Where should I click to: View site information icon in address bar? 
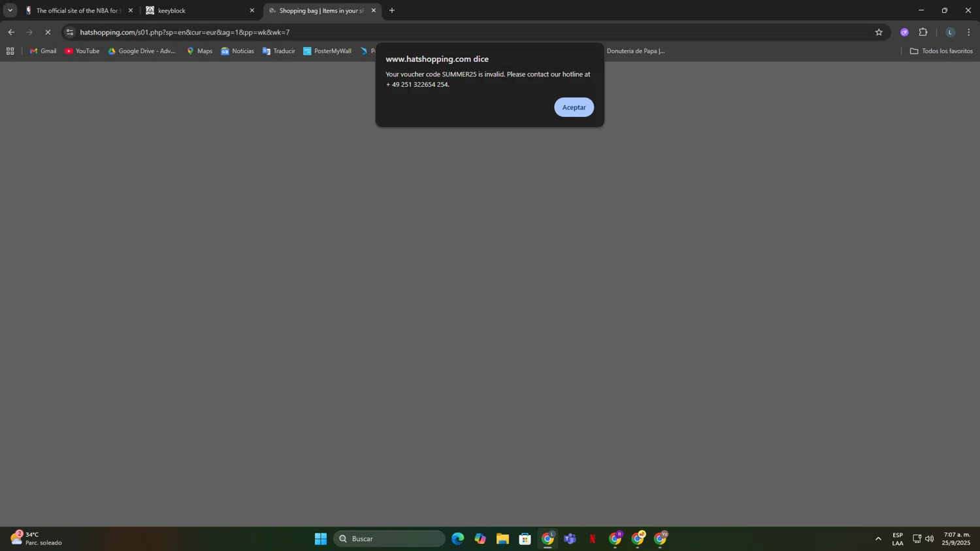(x=70, y=32)
